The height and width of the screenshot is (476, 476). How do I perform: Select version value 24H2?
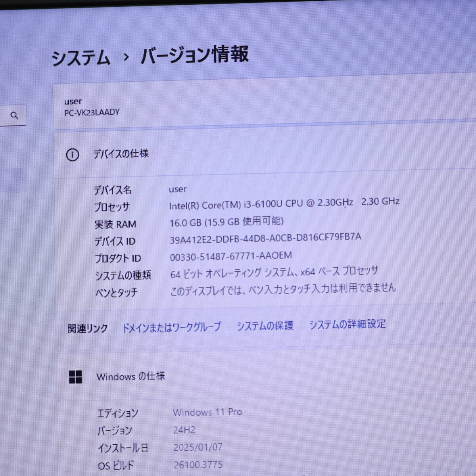(x=184, y=430)
